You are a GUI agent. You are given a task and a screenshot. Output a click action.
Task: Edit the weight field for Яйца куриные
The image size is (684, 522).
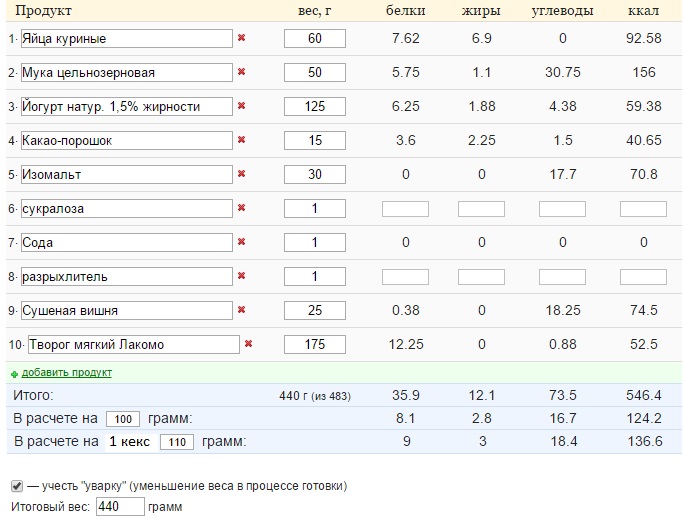(315, 39)
